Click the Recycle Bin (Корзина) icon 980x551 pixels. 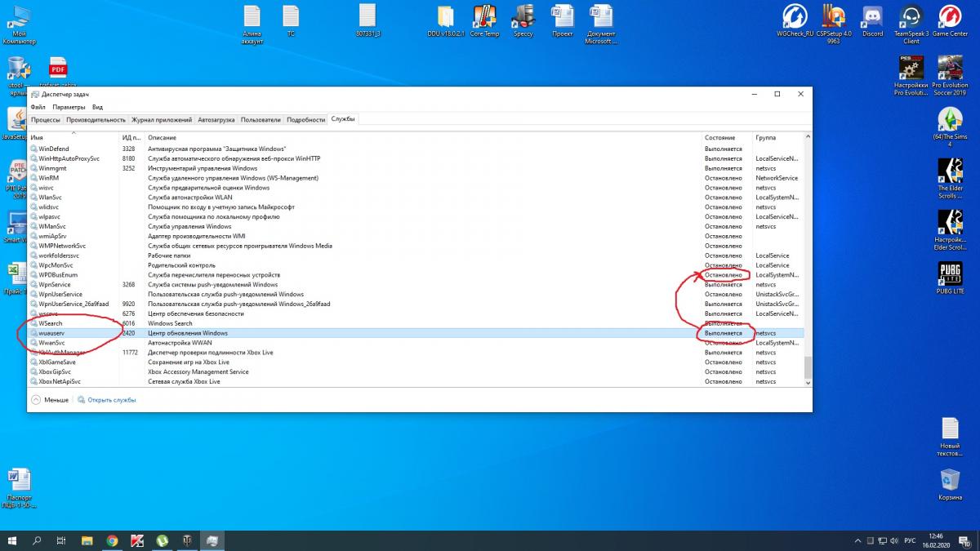[x=950, y=482]
